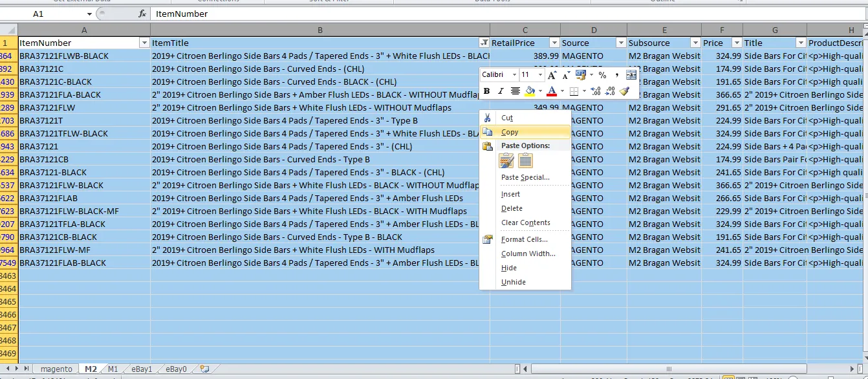The width and height of the screenshot is (868, 379).
Task: Select column A header
Action: click(x=84, y=30)
